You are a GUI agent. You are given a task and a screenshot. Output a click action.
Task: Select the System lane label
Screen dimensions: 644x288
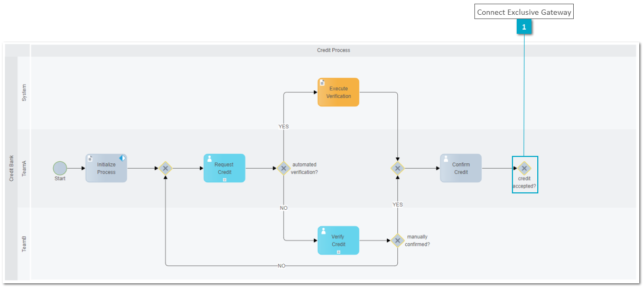click(24, 92)
